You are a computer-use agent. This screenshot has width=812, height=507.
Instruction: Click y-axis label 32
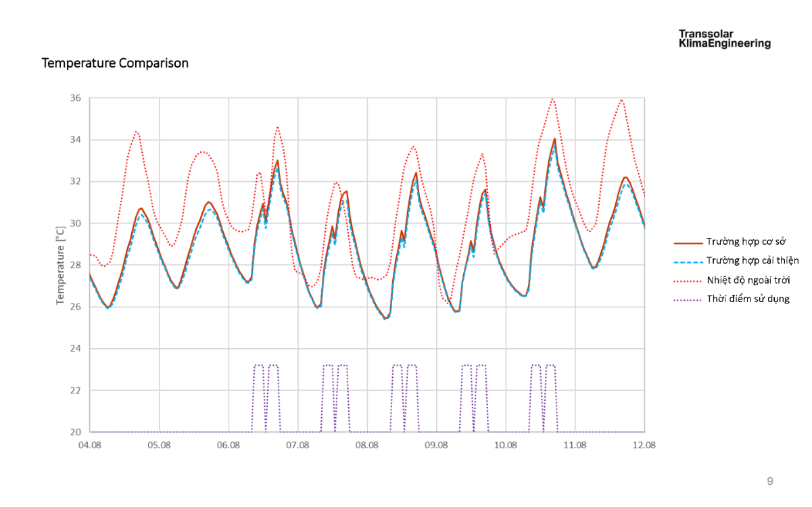coord(75,182)
